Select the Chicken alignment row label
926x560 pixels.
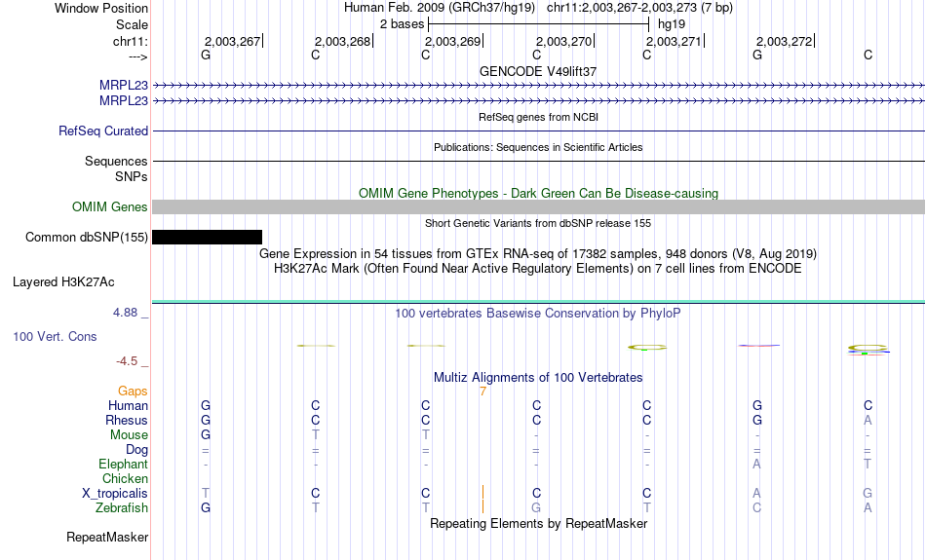click(125, 478)
